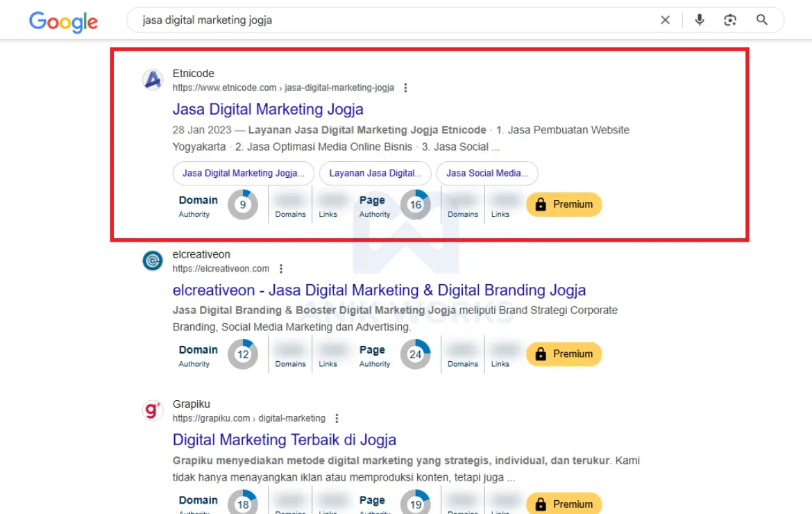
Task: Click the elcreativeon site favicon
Action: 153,261
